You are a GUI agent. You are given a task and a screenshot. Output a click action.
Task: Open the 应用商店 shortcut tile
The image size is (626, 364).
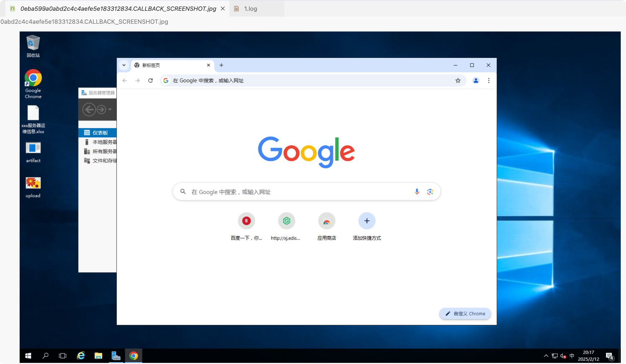(x=327, y=226)
